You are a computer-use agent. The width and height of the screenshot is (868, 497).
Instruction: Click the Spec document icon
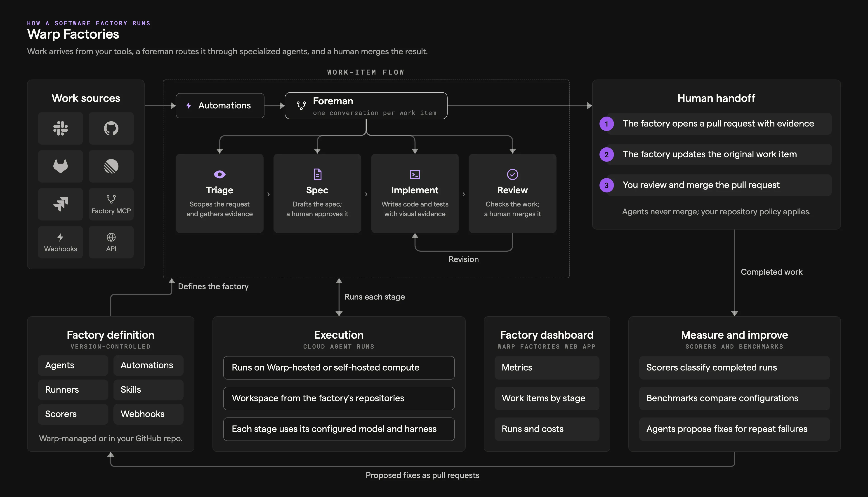(317, 174)
